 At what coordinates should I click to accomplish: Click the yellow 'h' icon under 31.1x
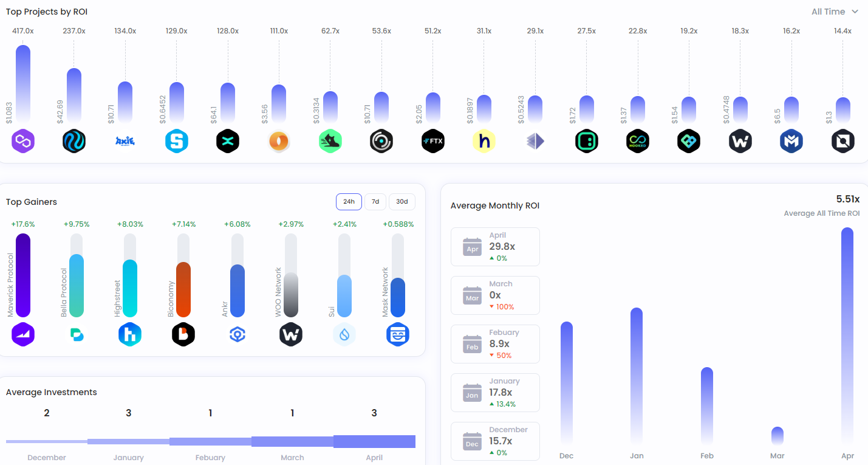pos(484,141)
